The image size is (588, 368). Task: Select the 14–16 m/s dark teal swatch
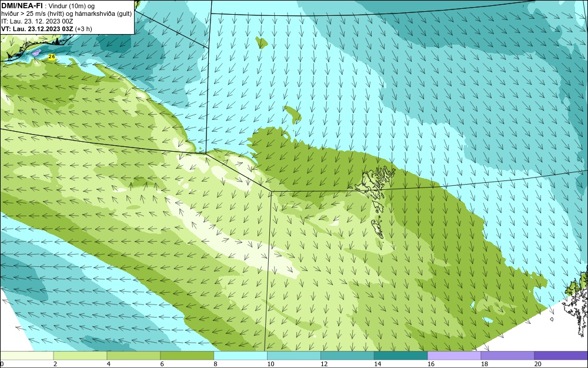401,355
